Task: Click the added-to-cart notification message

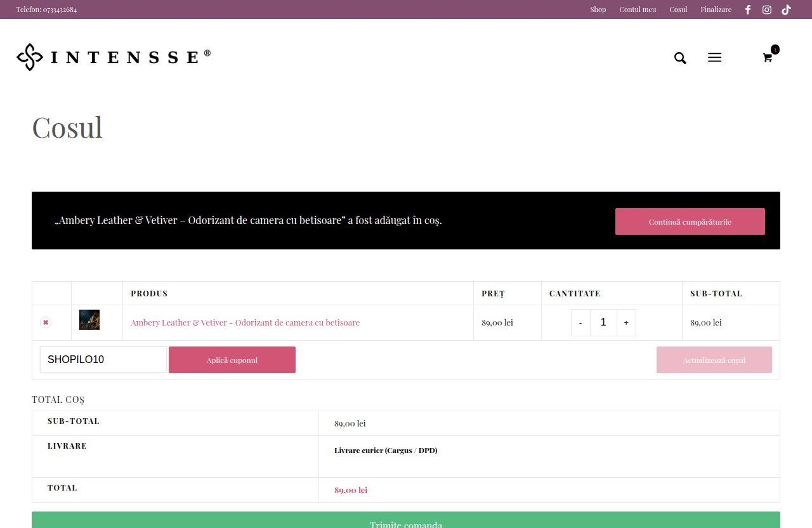Action: point(249,220)
